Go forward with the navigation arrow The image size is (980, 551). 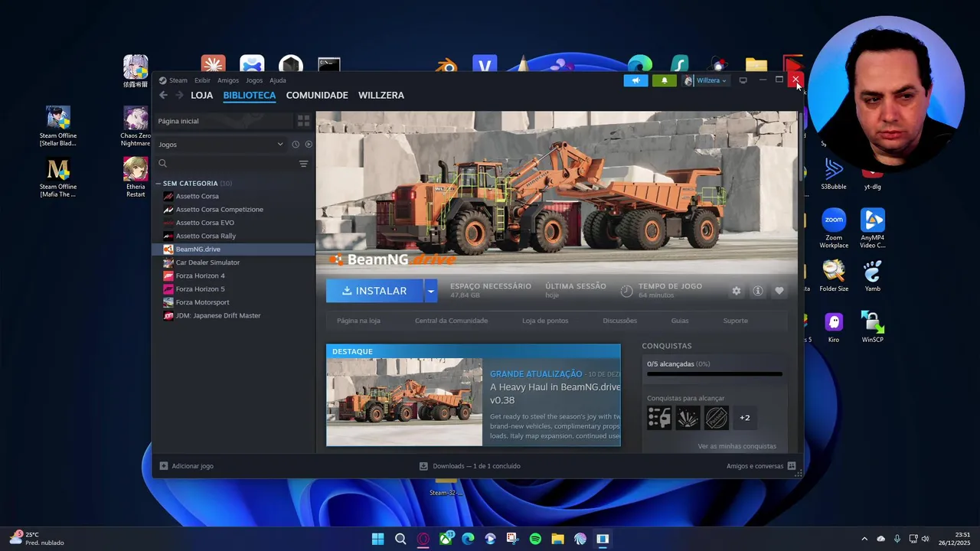pos(179,95)
